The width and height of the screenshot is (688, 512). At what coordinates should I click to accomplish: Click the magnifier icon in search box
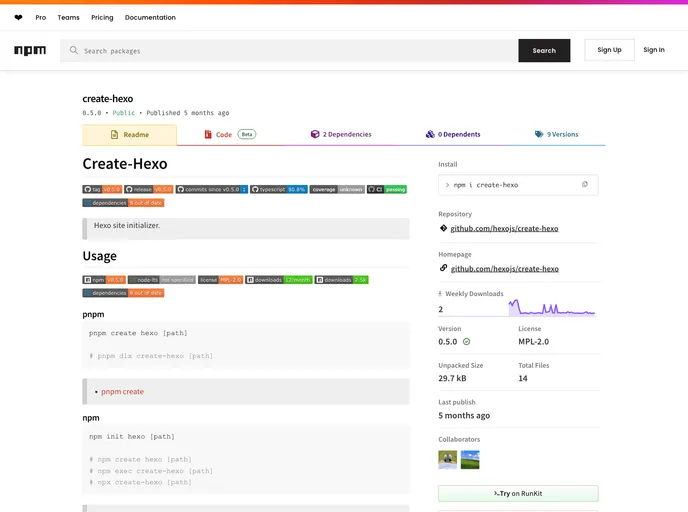(74, 50)
